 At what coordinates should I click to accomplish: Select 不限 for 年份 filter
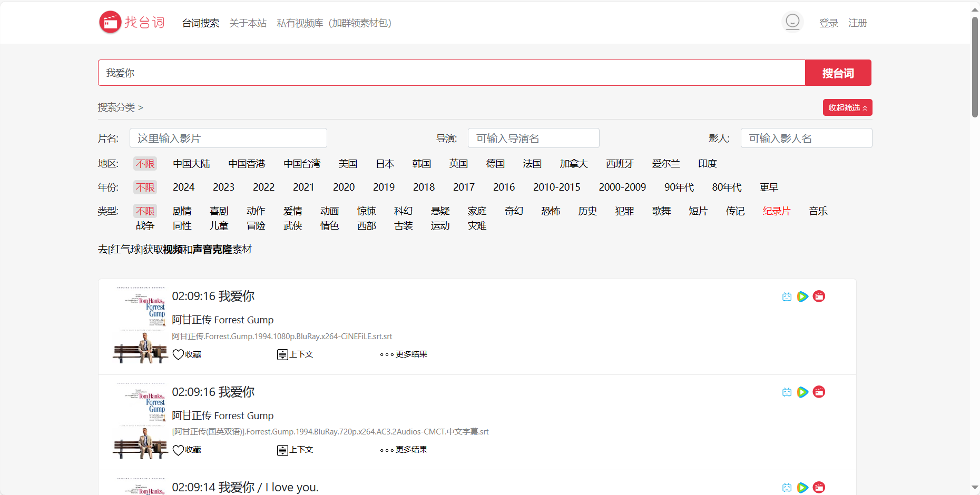pos(145,187)
